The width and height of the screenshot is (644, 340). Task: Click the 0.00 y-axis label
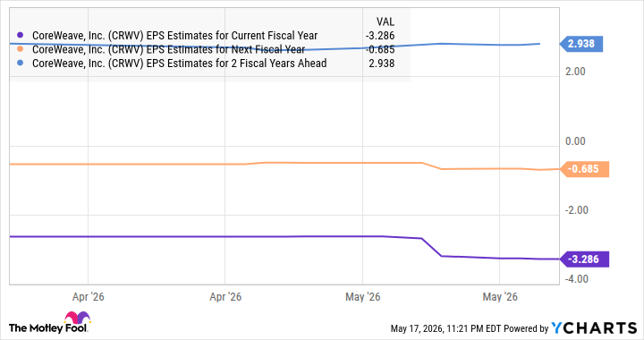pos(575,141)
